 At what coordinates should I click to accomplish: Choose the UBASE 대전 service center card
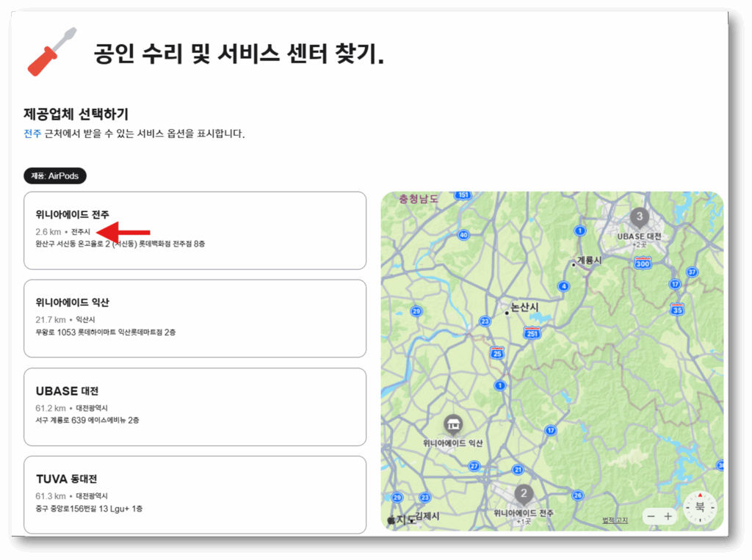coord(195,406)
